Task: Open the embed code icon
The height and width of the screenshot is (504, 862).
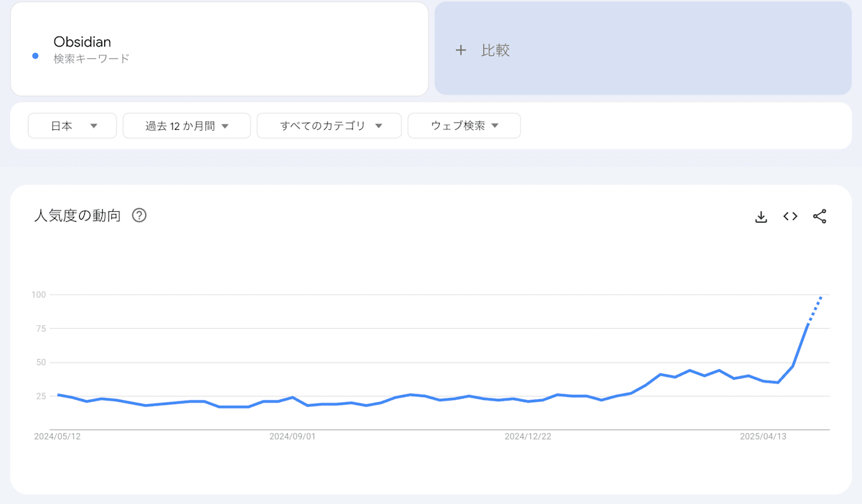Action: point(790,216)
